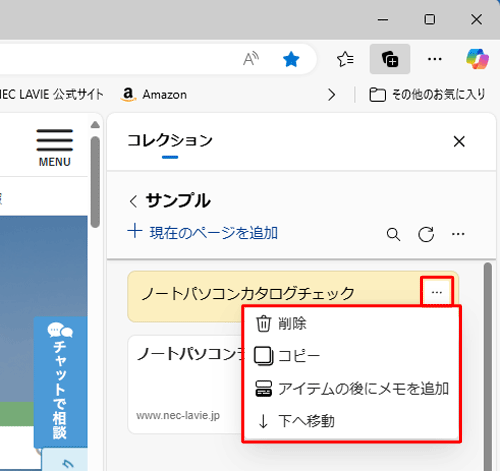Open the Favorites list icon

click(x=345, y=59)
